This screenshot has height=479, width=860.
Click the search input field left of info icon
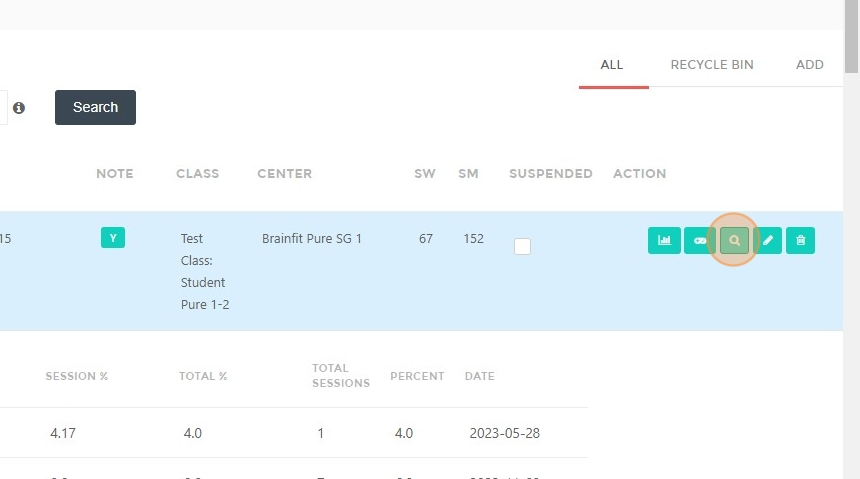pos(3,108)
